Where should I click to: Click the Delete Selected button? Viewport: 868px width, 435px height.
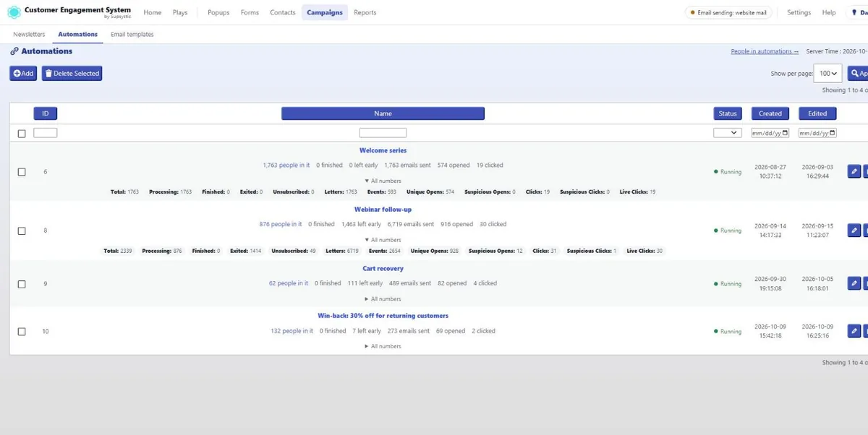point(72,73)
